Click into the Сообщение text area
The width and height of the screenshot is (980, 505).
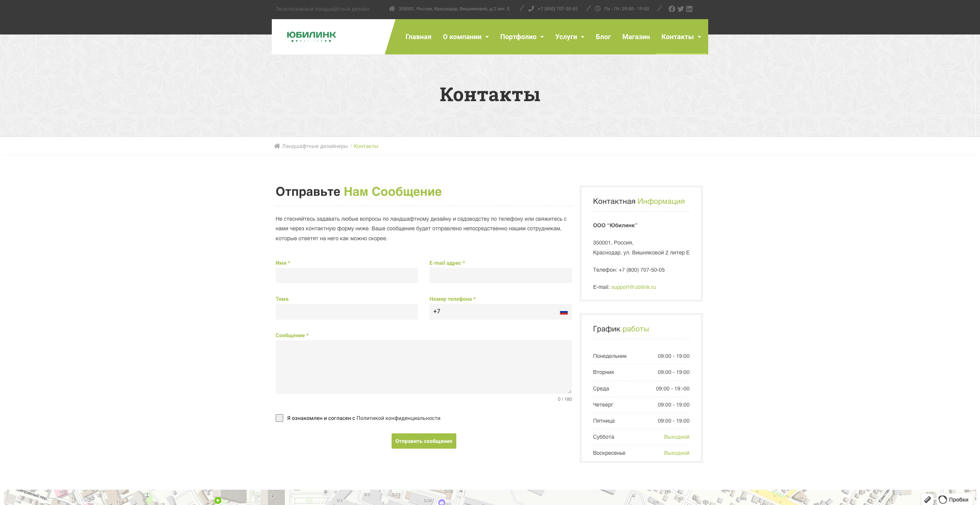click(x=423, y=367)
